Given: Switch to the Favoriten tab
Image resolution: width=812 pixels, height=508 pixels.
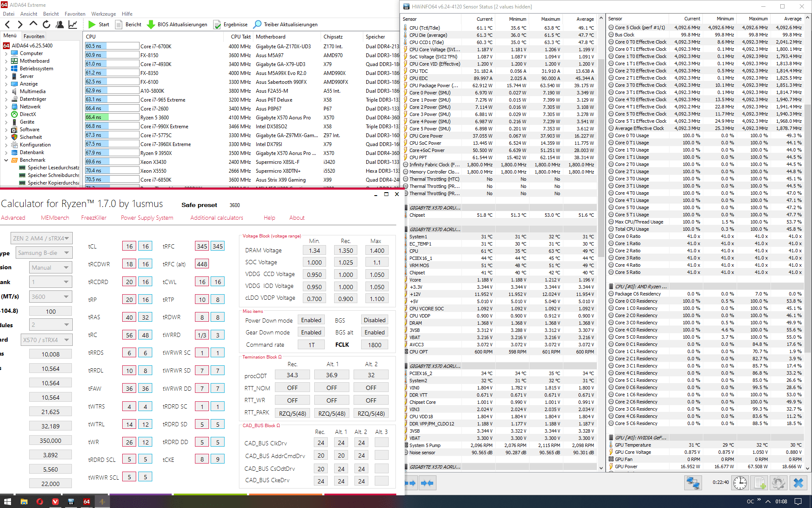Looking at the screenshot, I should (34, 36).
